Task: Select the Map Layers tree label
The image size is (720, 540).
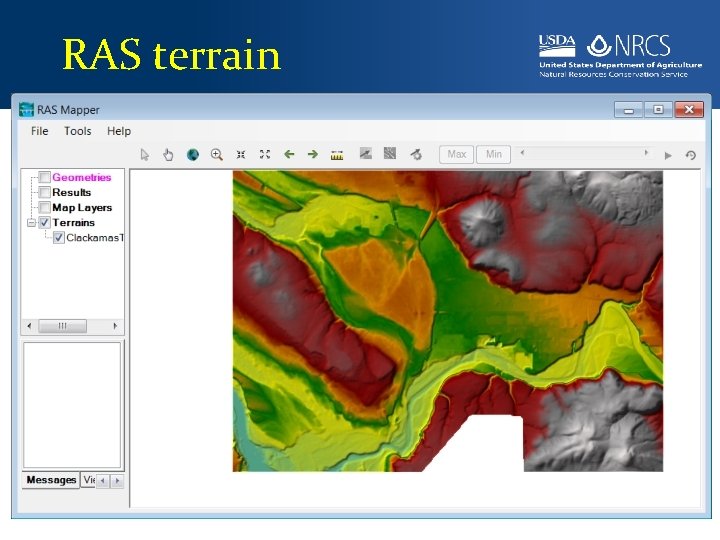Action: point(82,208)
